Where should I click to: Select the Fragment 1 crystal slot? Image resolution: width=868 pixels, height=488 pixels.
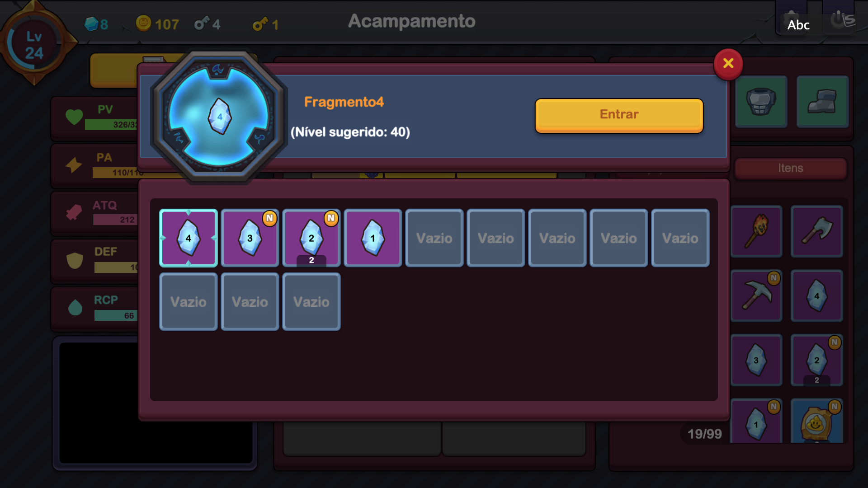click(x=373, y=238)
